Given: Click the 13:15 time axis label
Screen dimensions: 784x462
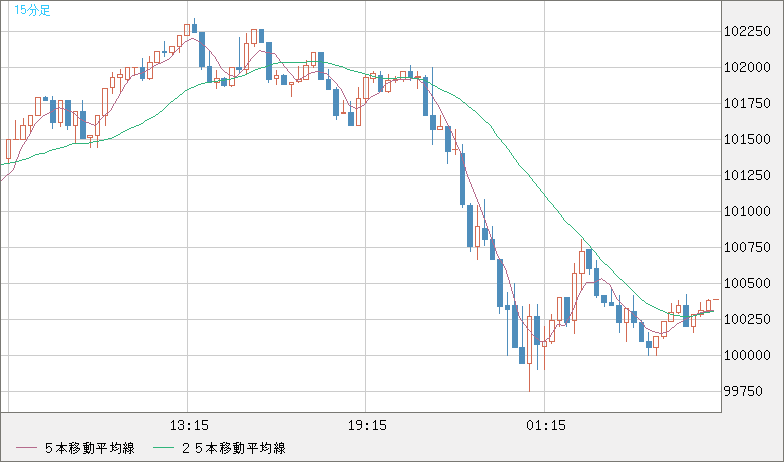Looking at the screenshot, I should click(x=190, y=426).
